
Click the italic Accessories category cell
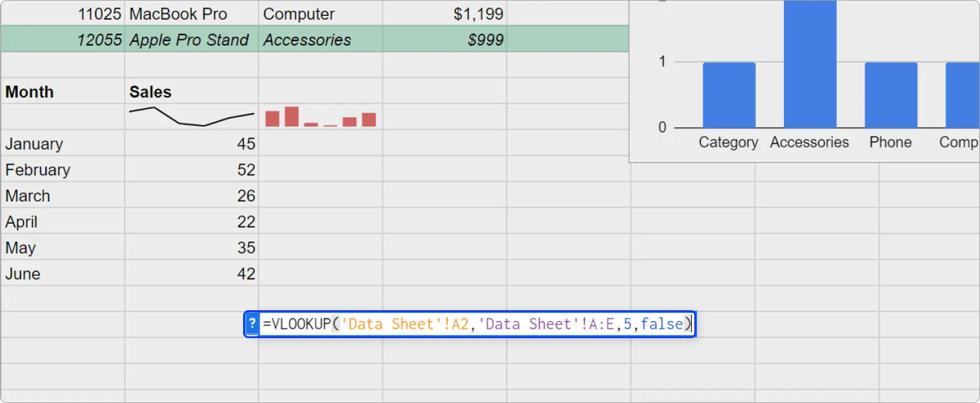(320, 40)
